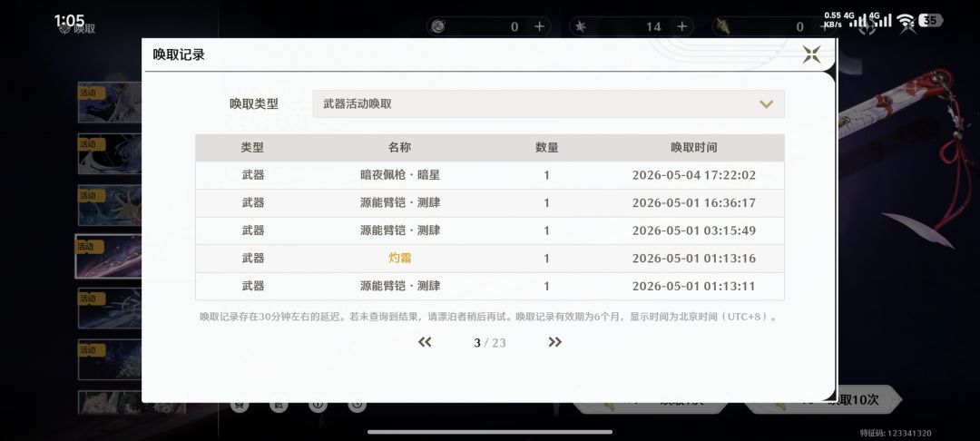Click the timestamp 2026-05-01 16:36:17

(x=694, y=202)
